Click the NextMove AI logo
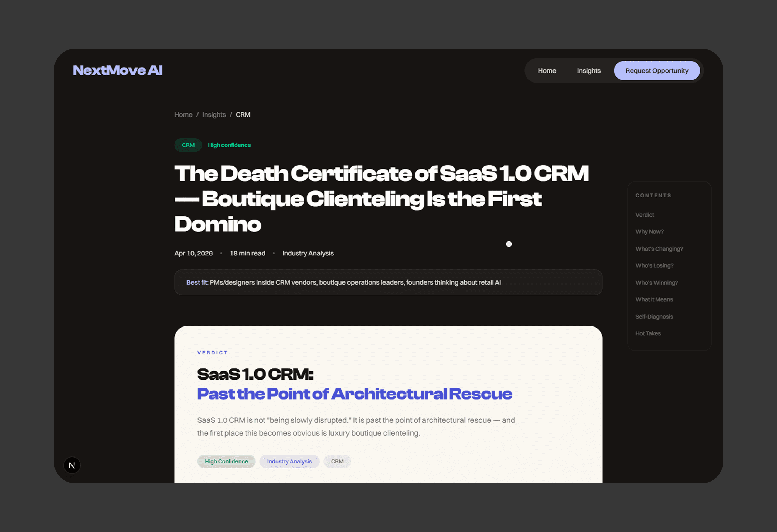The height and width of the screenshot is (532, 777). [x=118, y=70]
